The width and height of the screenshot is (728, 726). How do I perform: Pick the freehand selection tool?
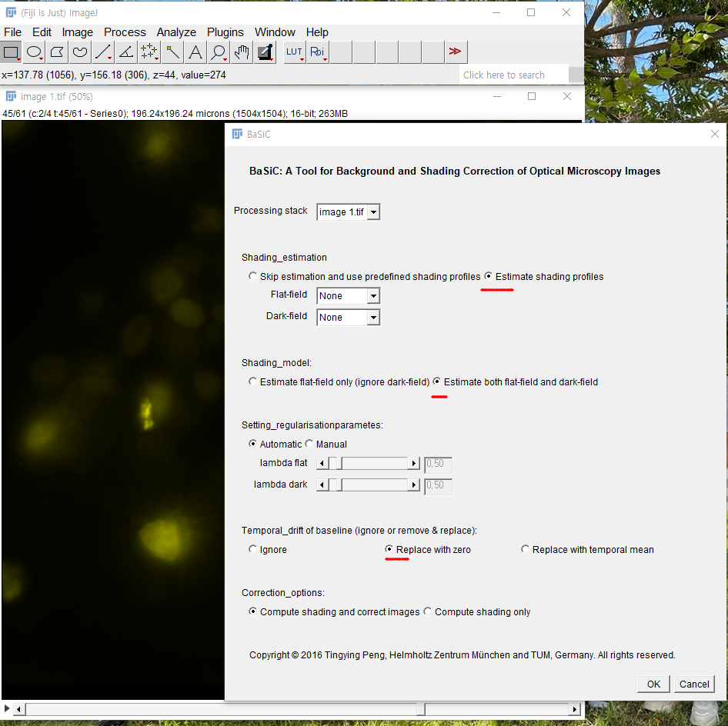(80, 52)
